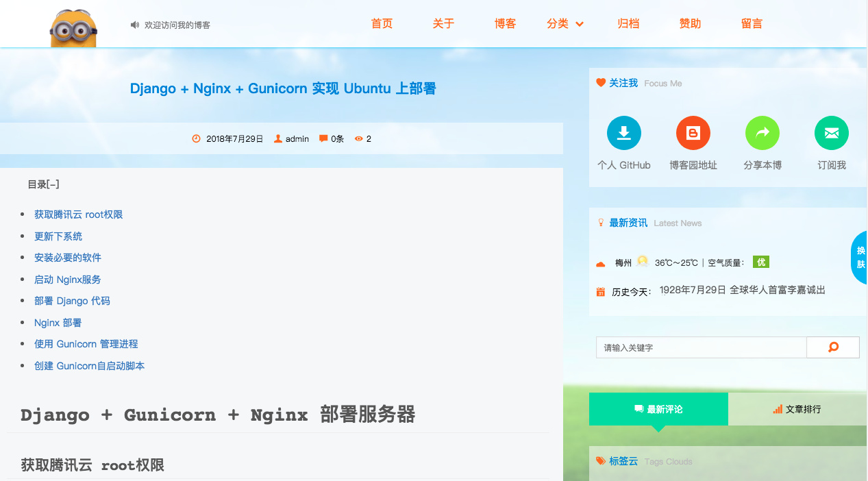Go to 首页 in the navigation
Viewport: 868px width, 481px height.
(x=382, y=24)
